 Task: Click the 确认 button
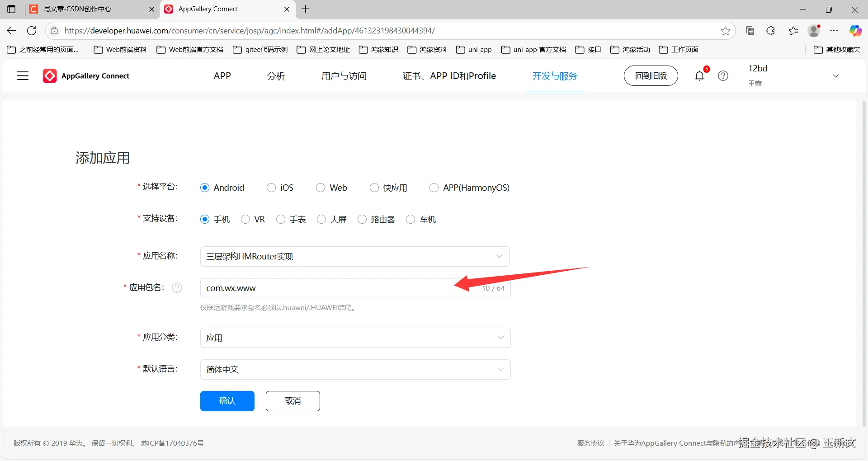(x=227, y=401)
